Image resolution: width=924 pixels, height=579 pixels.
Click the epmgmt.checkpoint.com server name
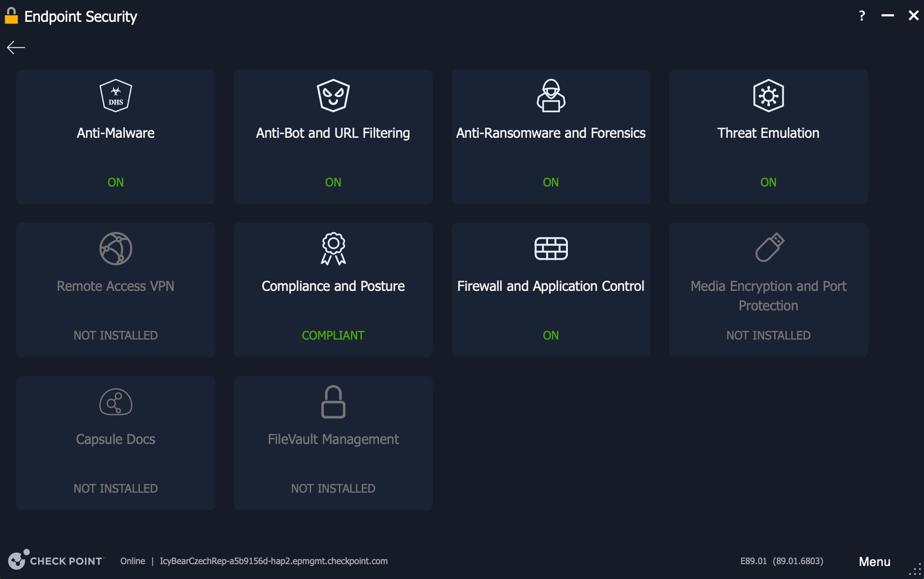273,561
